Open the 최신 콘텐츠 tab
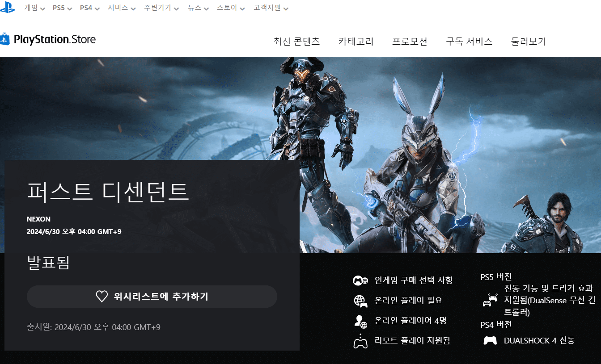Image resolution: width=601 pixels, height=364 pixels. pyautogui.click(x=296, y=42)
